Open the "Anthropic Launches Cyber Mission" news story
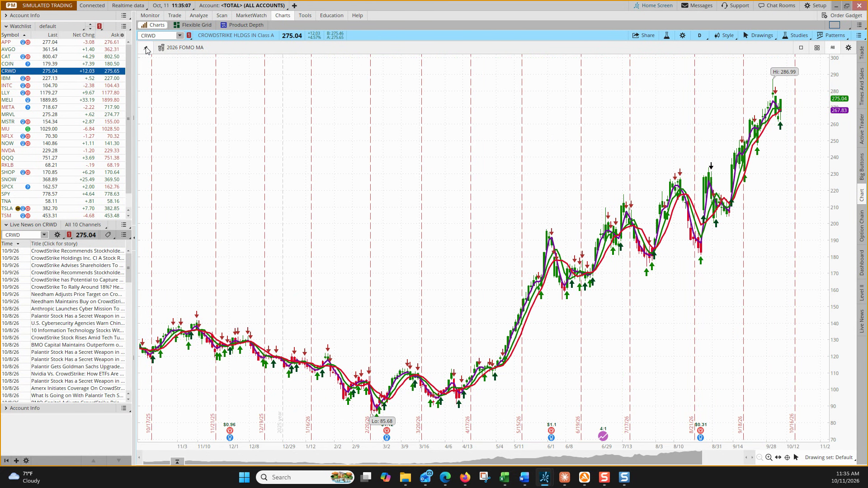The image size is (868, 488). tap(78, 309)
